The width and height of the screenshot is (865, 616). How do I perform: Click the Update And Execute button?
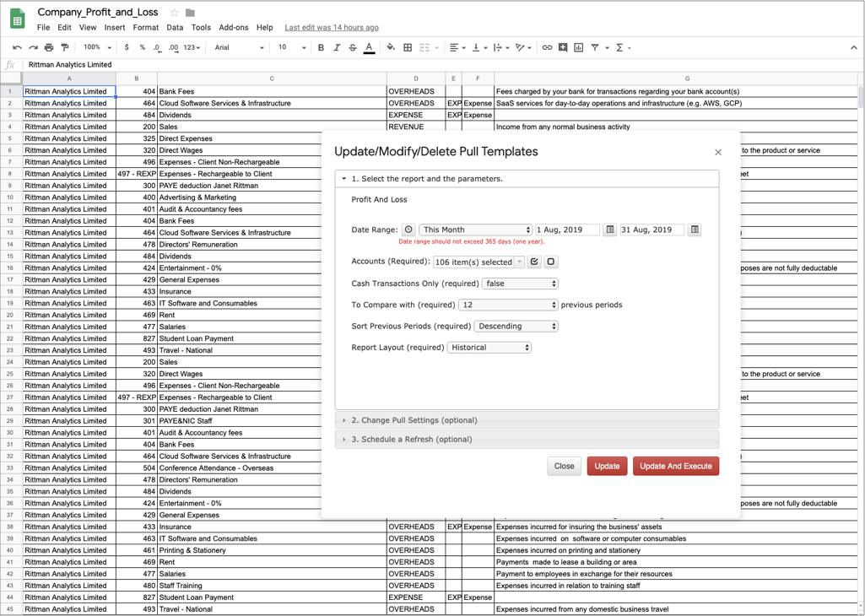[676, 467]
